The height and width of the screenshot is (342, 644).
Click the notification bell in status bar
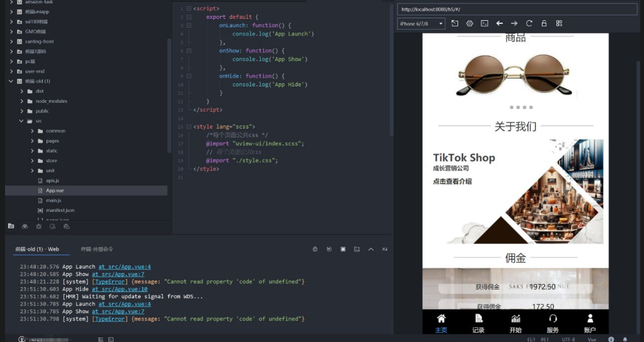(625, 339)
